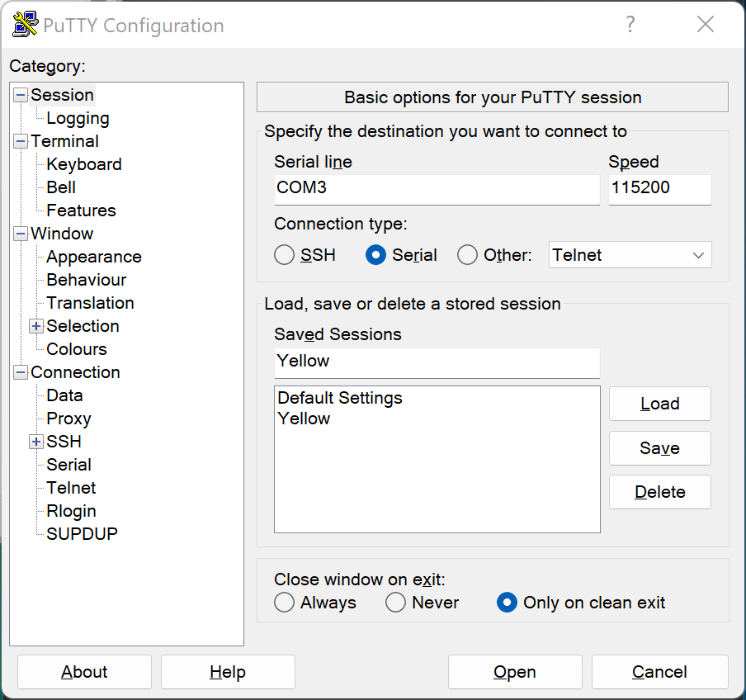Click the Serial line input field

click(437, 190)
